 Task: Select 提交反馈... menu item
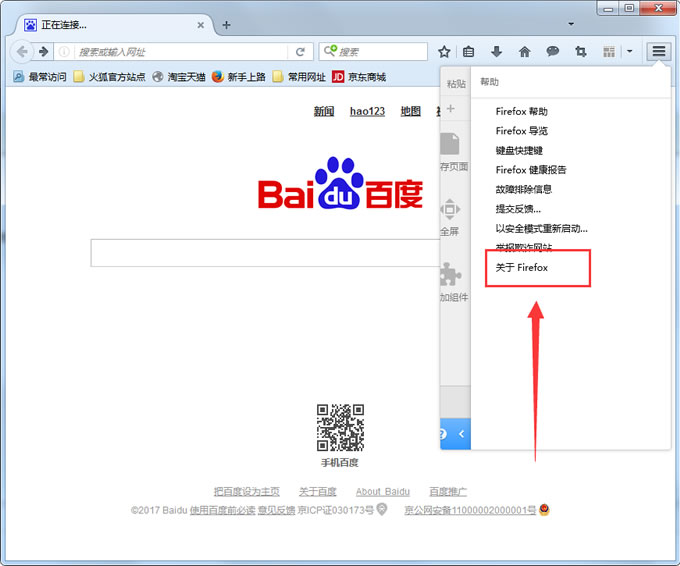[x=518, y=209]
